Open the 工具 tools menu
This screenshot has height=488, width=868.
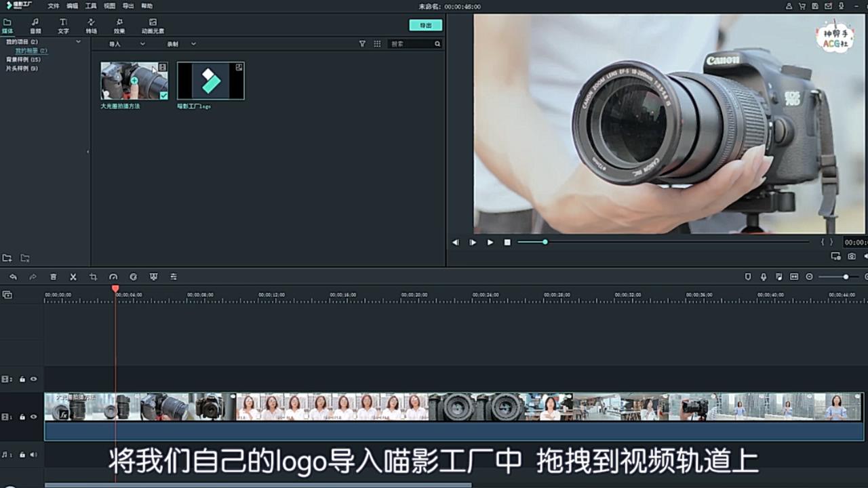click(91, 6)
